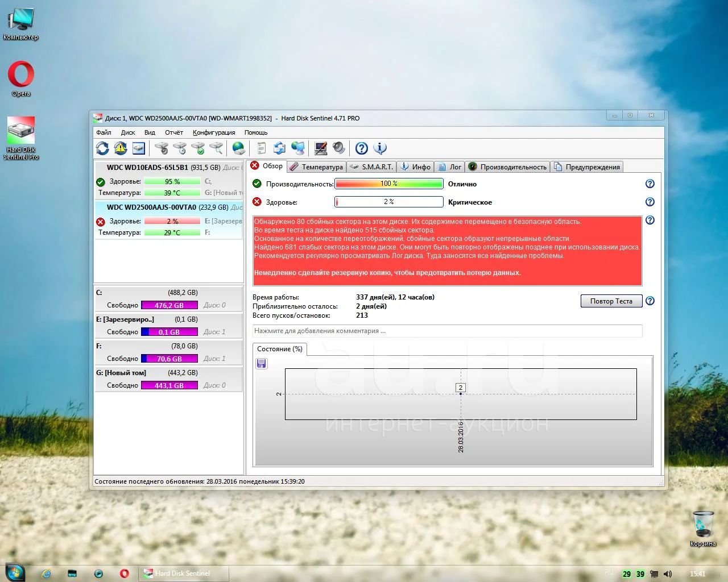Click the blue arrows sync toolbar icon
This screenshot has height=582, width=728.
pos(279,148)
